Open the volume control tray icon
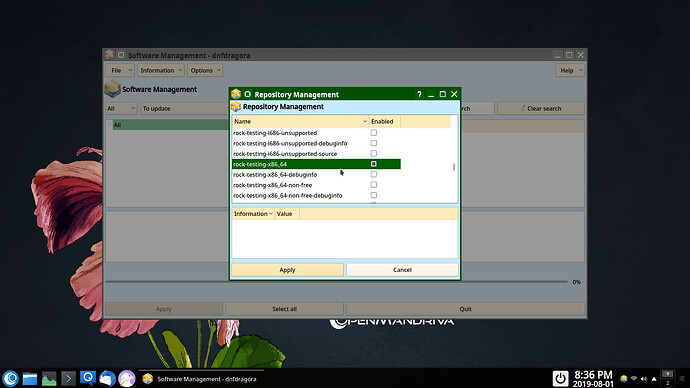This screenshot has width=690, height=388. click(644, 378)
